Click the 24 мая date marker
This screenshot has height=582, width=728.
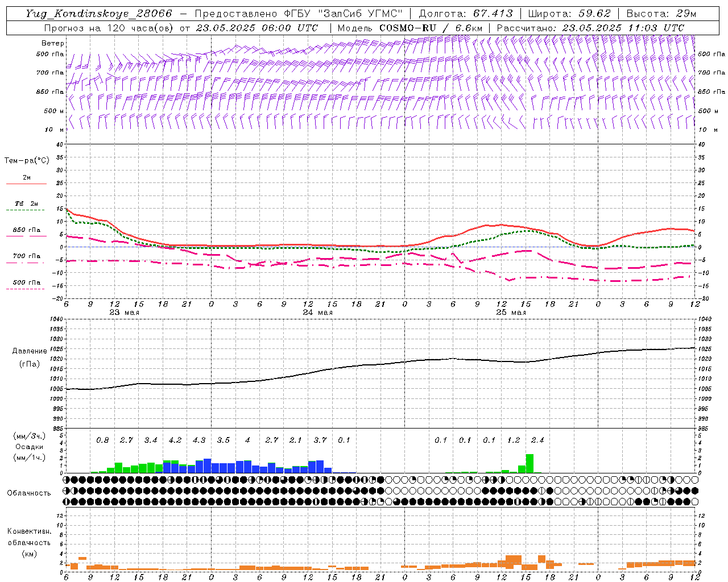pyautogui.click(x=317, y=313)
